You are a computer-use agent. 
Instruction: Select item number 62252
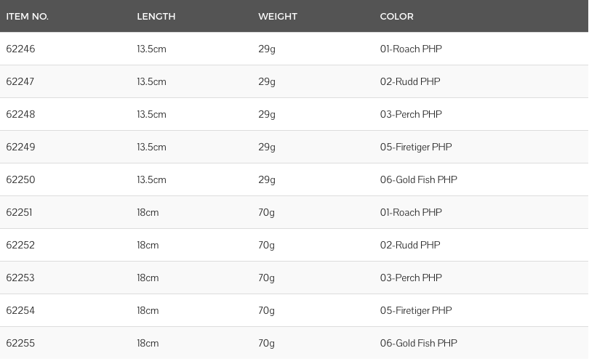tap(20, 245)
